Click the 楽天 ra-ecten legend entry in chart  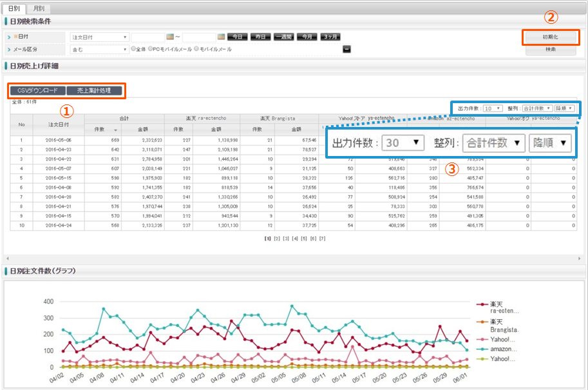[498, 307]
